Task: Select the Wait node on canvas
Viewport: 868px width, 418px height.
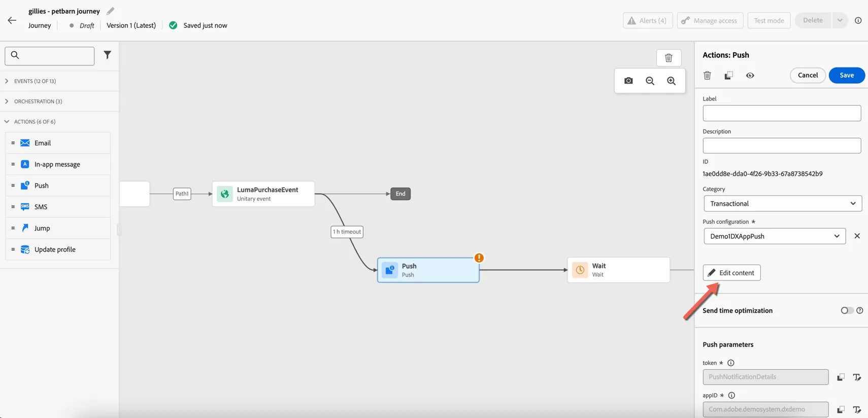Action: click(x=618, y=270)
